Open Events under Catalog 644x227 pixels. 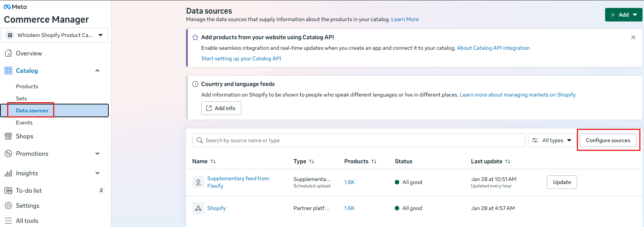click(24, 123)
